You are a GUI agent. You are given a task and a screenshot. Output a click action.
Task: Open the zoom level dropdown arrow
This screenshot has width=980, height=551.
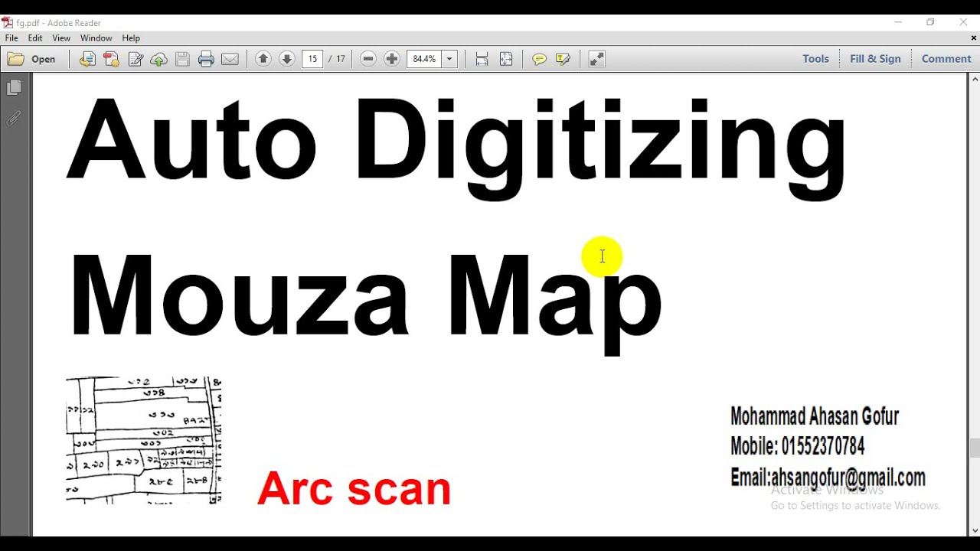point(449,59)
